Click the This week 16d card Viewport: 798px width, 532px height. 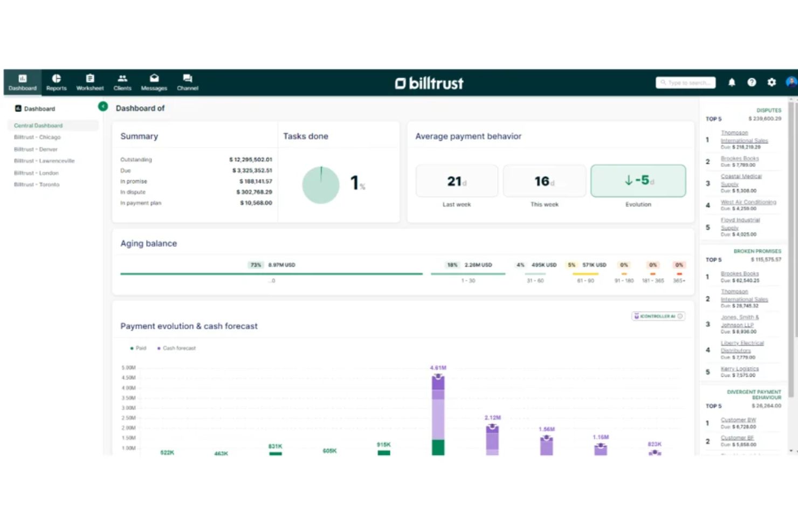click(544, 181)
